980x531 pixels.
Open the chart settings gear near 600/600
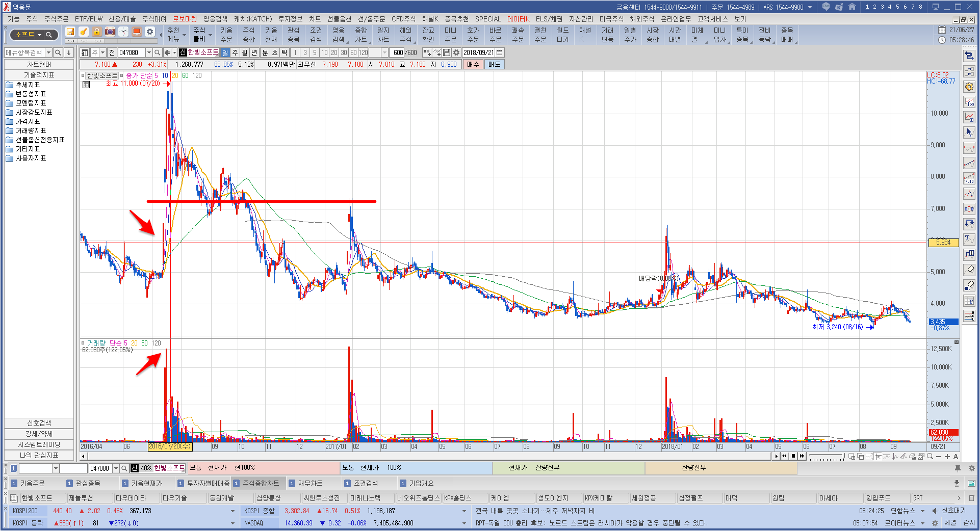(456, 52)
